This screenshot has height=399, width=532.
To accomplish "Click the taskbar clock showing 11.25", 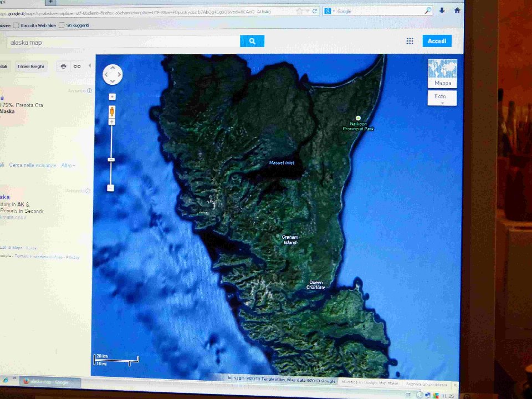I will click(x=448, y=396).
